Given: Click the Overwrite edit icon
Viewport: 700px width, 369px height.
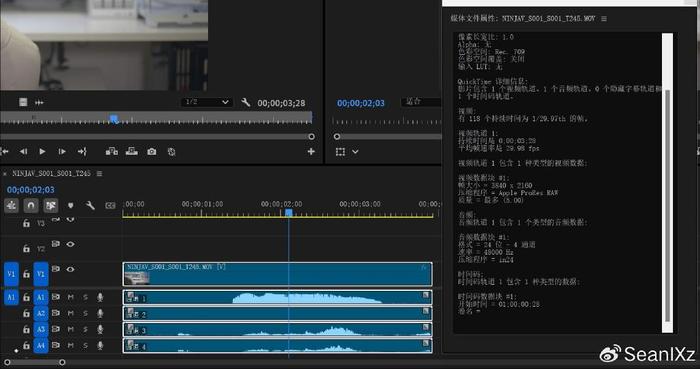Looking at the screenshot, I should 132,152.
